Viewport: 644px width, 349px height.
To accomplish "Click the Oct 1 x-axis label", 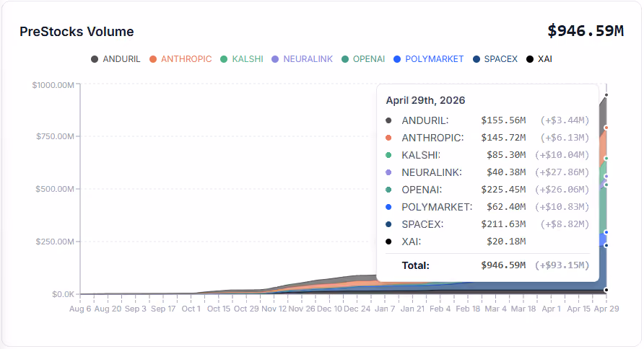I will (x=191, y=309).
